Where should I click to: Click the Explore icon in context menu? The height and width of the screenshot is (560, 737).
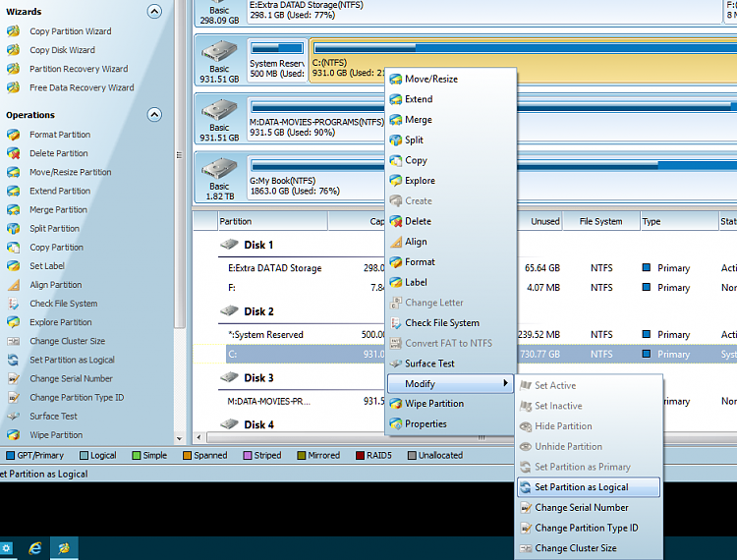396,181
